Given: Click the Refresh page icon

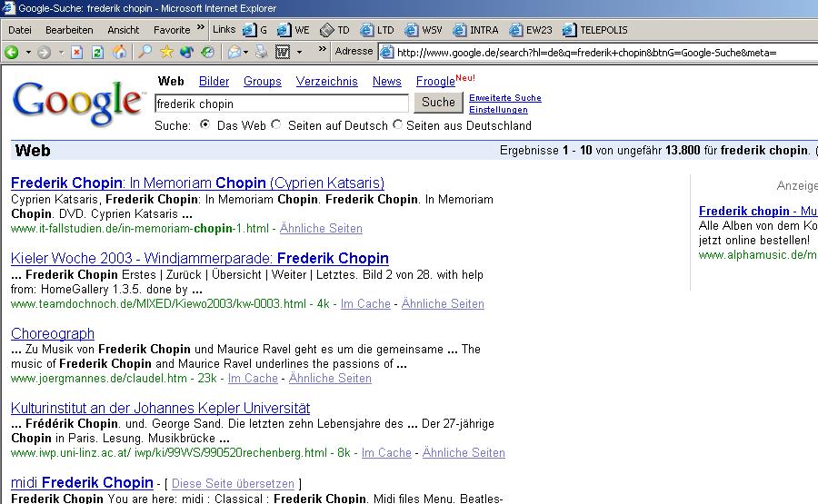Looking at the screenshot, I should tap(98, 53).
